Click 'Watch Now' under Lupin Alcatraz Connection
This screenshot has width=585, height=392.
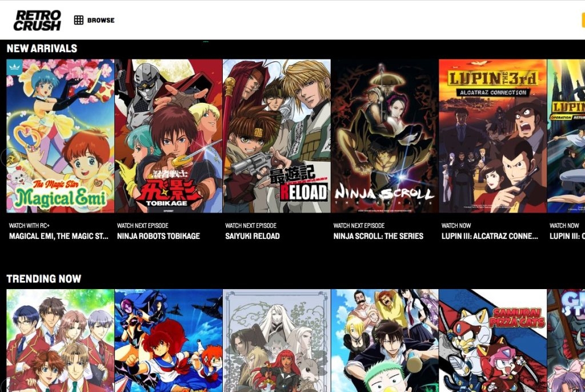coord(456,226)
